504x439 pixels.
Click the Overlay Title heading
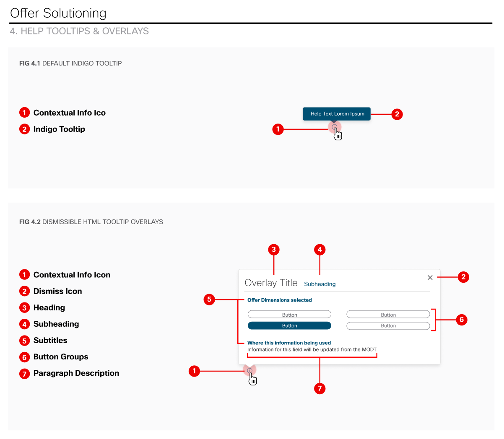(271, 283)
